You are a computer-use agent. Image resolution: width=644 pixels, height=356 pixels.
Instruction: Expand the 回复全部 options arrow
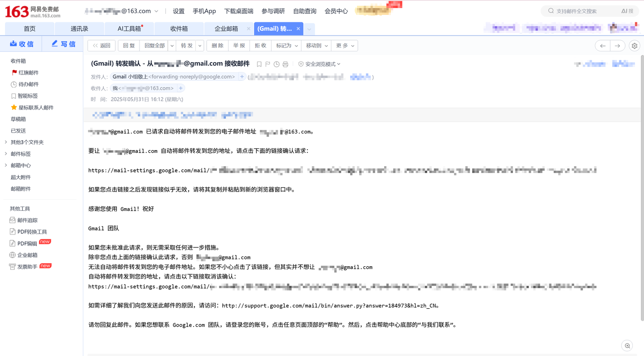click(172, 46)
